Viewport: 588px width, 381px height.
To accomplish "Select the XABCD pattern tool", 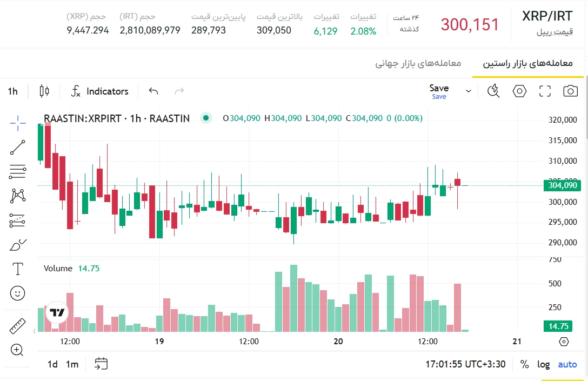I will [18, 196].
